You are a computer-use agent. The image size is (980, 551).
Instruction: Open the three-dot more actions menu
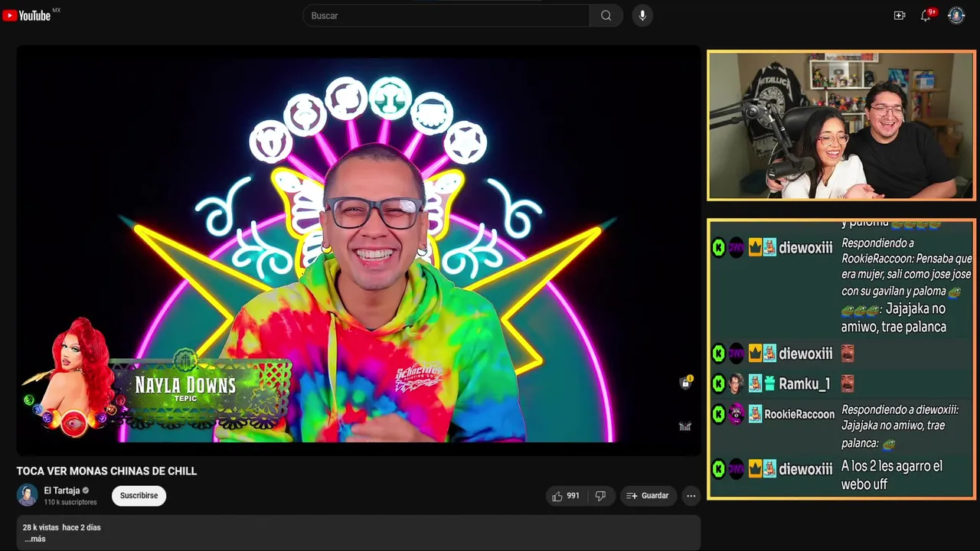pos(691,496)
